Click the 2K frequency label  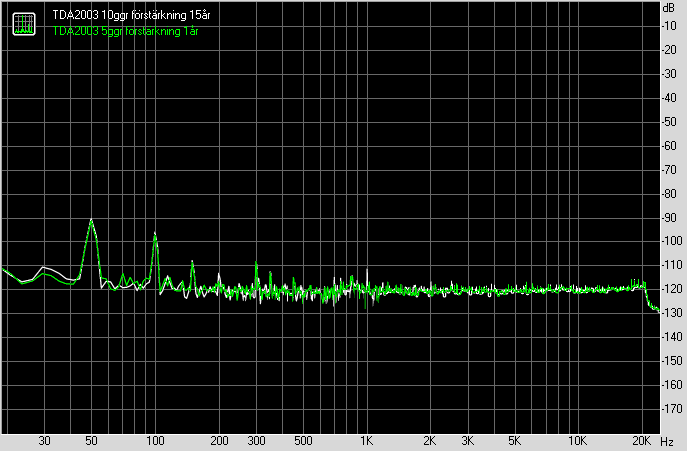430,441
